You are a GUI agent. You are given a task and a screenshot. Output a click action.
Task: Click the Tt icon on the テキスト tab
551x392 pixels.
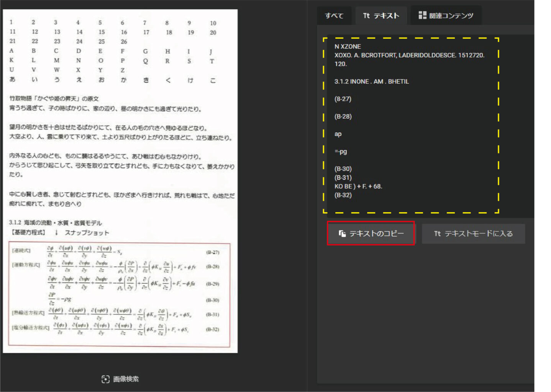(366, 16)
